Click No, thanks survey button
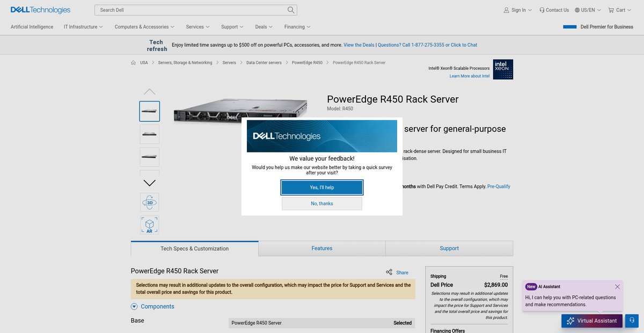This screenshot has height=333, width=644. pyautogui.click(x=322, y=204)
